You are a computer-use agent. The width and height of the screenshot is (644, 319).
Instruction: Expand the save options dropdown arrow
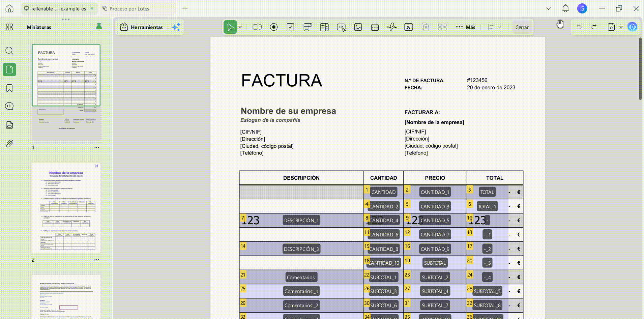pos(621,27)
